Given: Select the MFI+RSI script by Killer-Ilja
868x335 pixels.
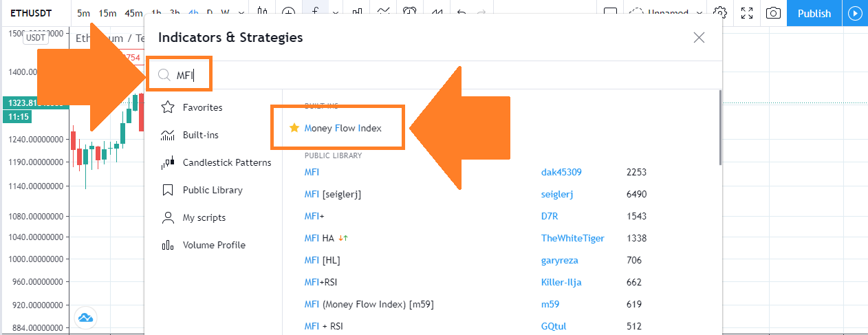Looking at the screenshot, I should coord(321,282).
